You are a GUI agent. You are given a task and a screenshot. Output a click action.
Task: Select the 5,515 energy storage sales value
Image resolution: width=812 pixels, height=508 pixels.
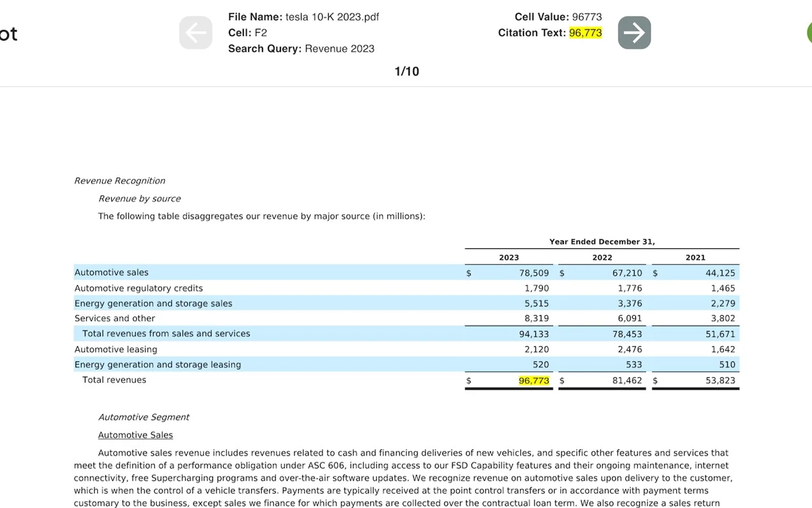[537, 303]
